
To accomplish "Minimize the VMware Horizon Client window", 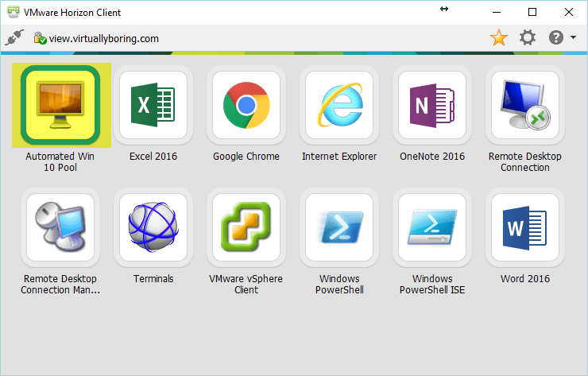I will 497,12.
